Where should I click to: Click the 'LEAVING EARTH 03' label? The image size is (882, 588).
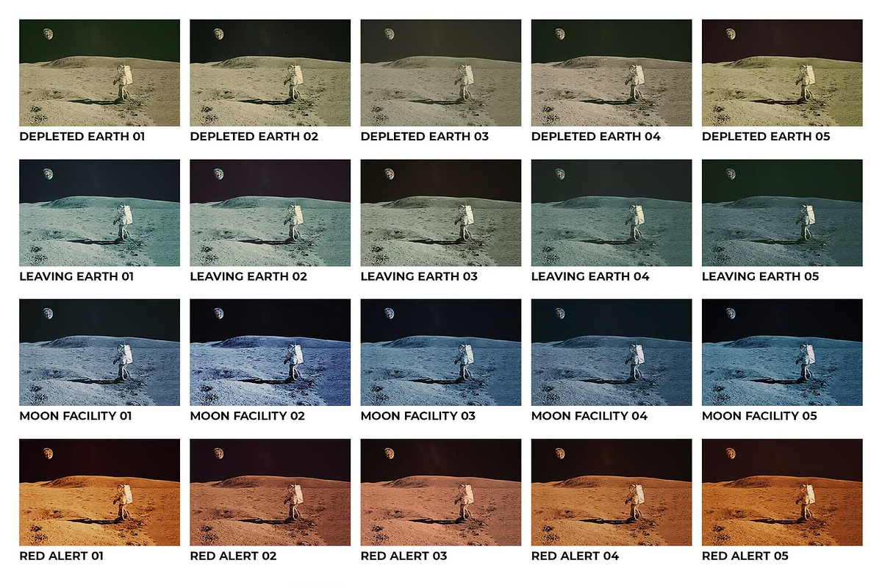click(419, 276)
